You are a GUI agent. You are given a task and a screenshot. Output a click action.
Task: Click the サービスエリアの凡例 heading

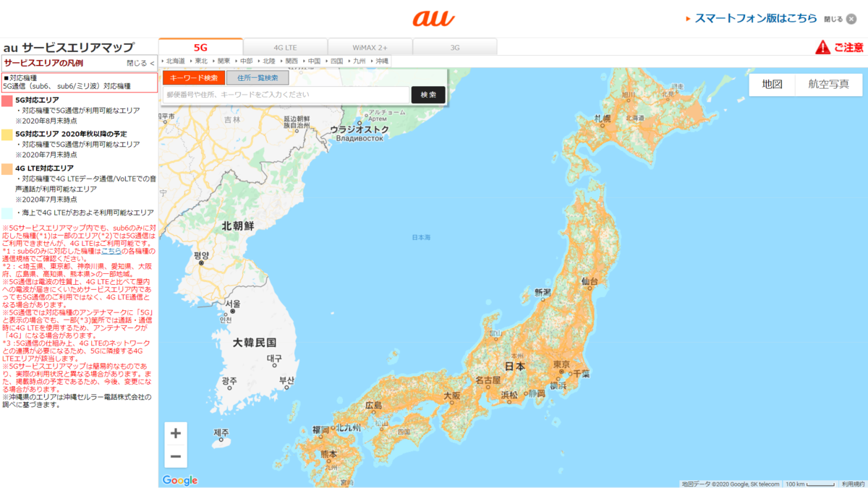click(x=43, y=64)
